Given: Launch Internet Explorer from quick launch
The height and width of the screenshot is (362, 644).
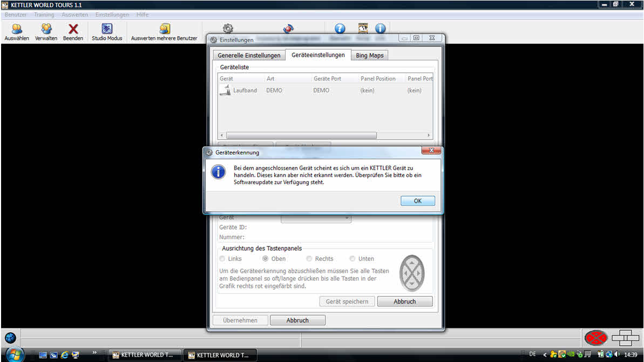Looking at the screenshot, I should (x=64, y=354).
